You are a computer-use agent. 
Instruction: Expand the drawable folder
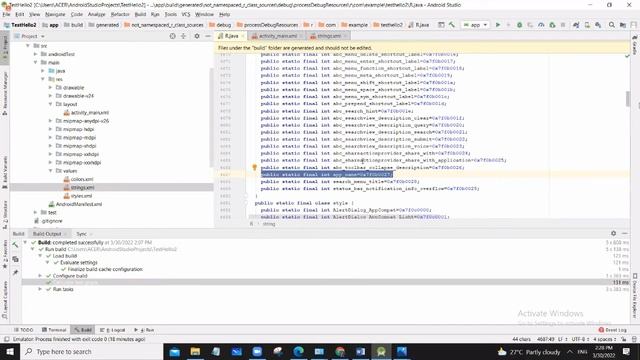(51, 87)
